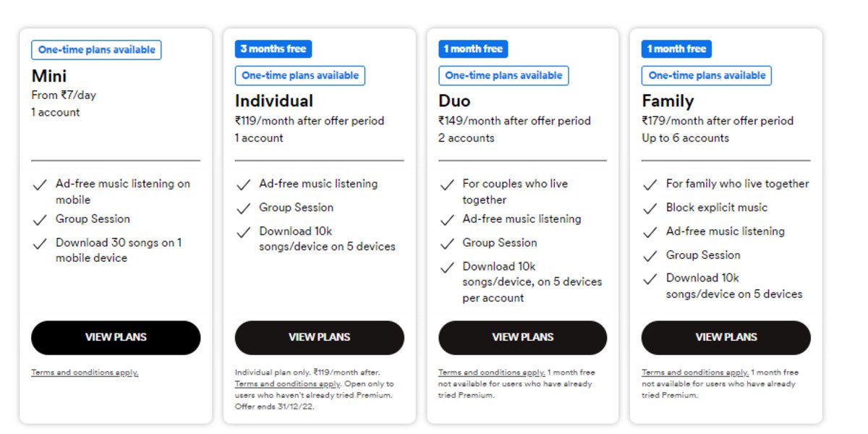
Task: Click the 1 month free badge on Family
Action: tap(676, 48)
